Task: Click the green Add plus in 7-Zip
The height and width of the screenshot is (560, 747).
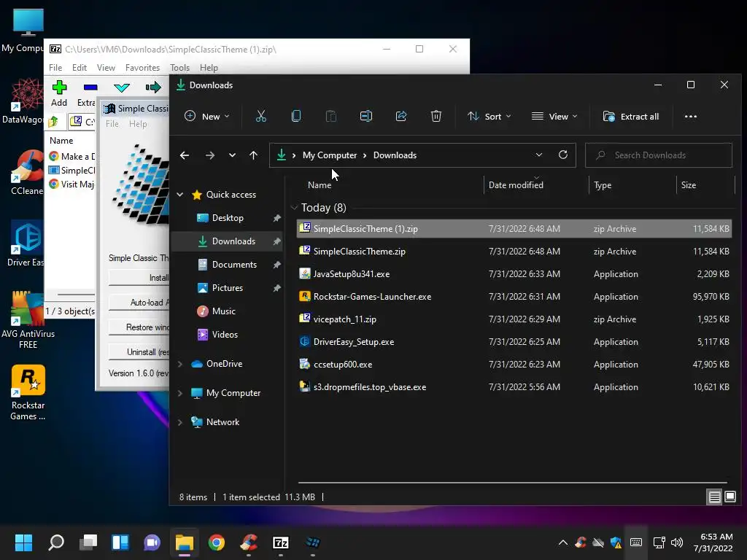Action: coord(59,87)
